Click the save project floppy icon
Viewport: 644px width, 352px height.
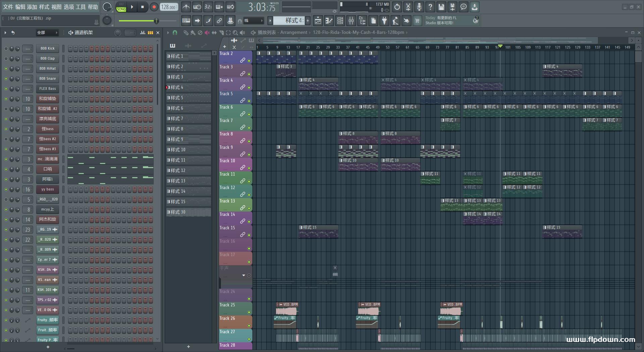[x=441, y=7]
